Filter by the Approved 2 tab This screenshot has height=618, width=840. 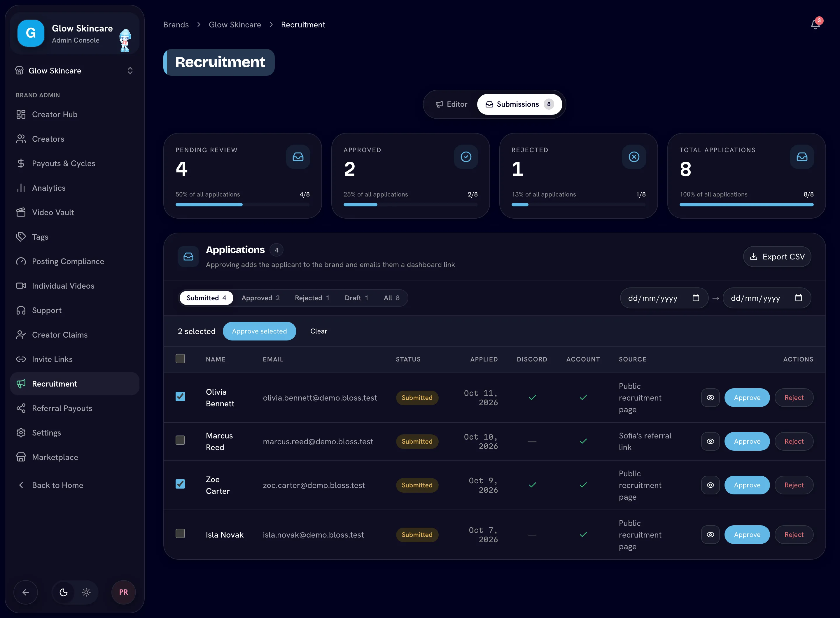[260, 298]
